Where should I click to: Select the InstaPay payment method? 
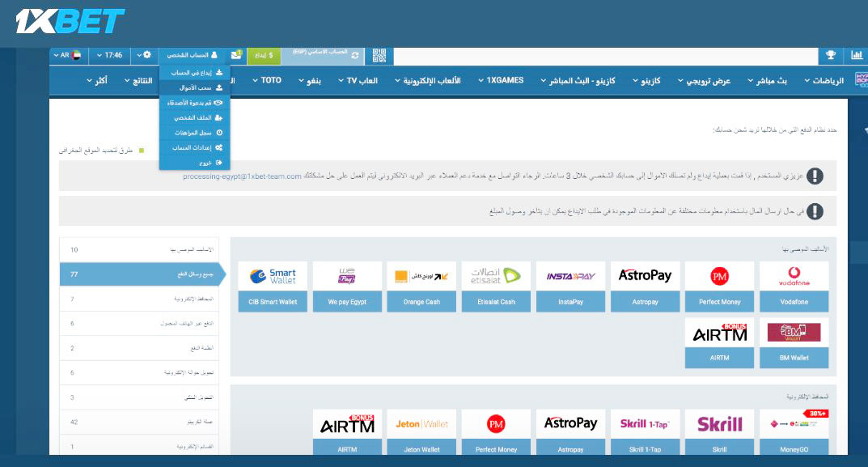pos(570,287)
